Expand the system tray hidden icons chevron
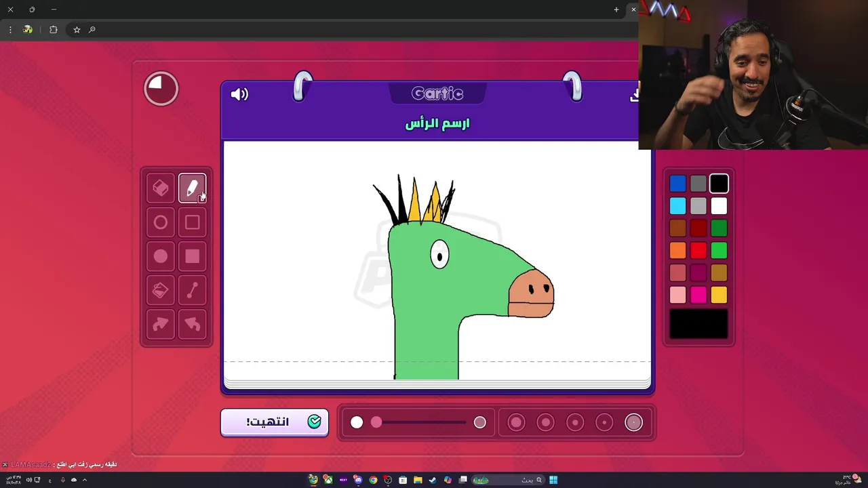Screen dimensions: 868x488 pos(85,480)
